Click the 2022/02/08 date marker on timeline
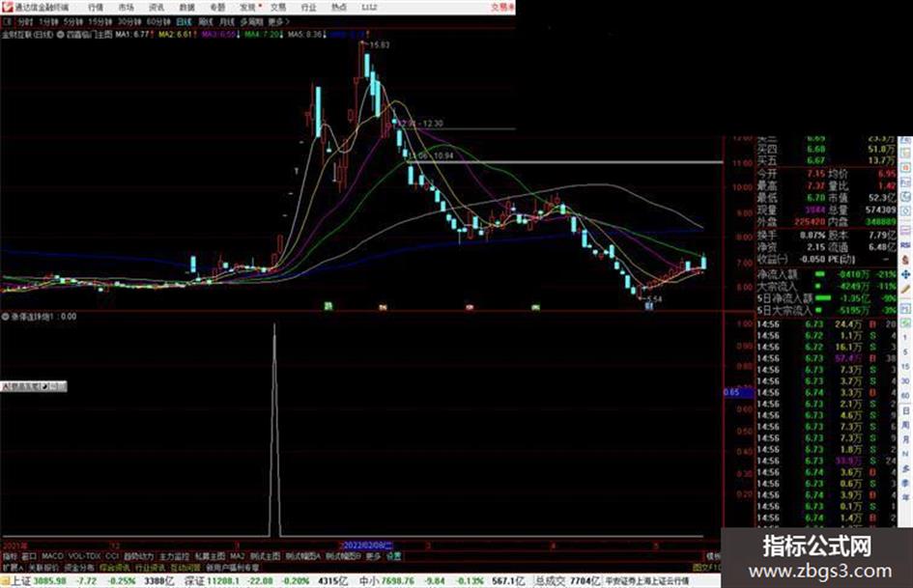Screen dimensions: 913x588 [367, 546]
